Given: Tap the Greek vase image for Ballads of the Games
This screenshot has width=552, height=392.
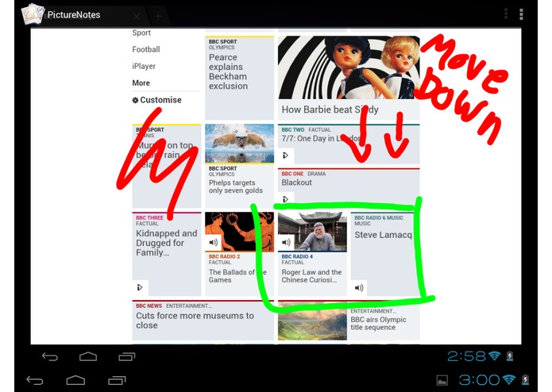Looking at the screenshot, I should coord(239,232).
